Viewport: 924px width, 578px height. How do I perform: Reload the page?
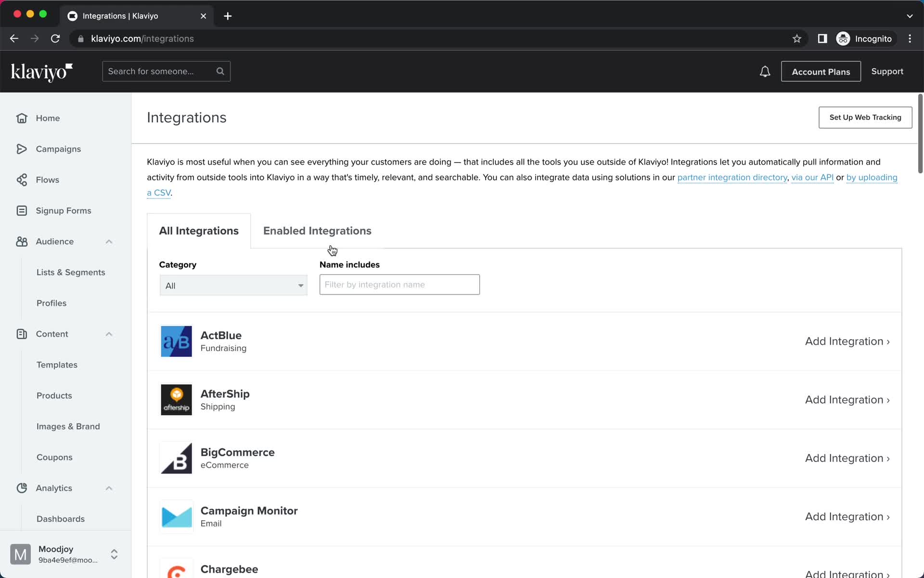[x=55, y=39]
